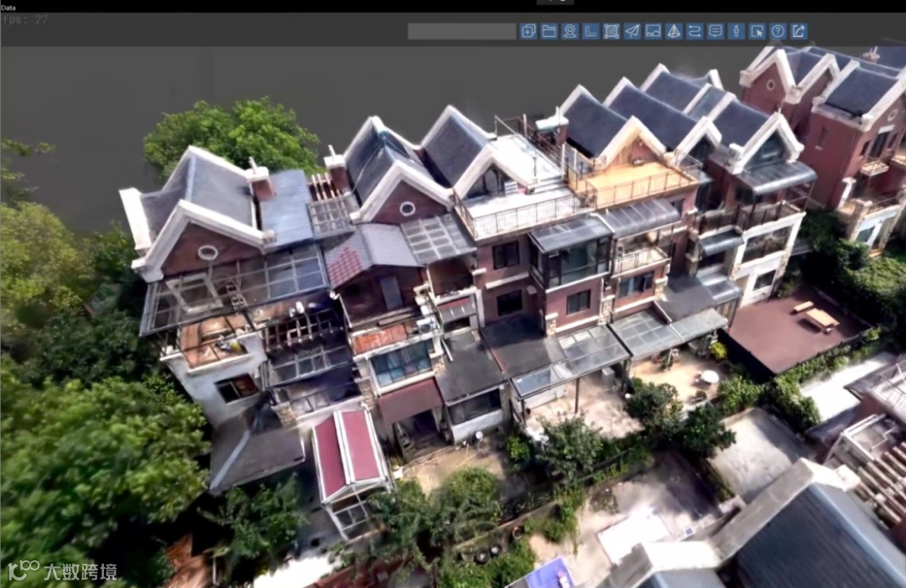Open the comment annotation icon
This screenshot has height=588, width=906.
pos(716,31)
